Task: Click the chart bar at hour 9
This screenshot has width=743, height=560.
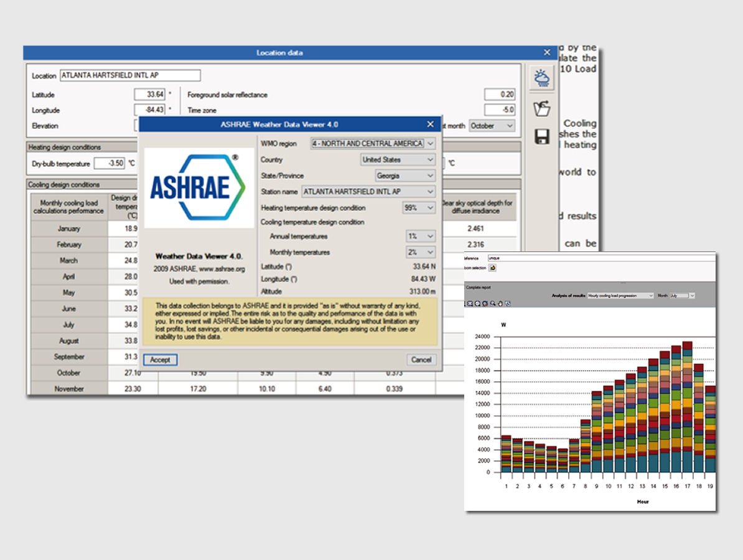Action: 597,432
